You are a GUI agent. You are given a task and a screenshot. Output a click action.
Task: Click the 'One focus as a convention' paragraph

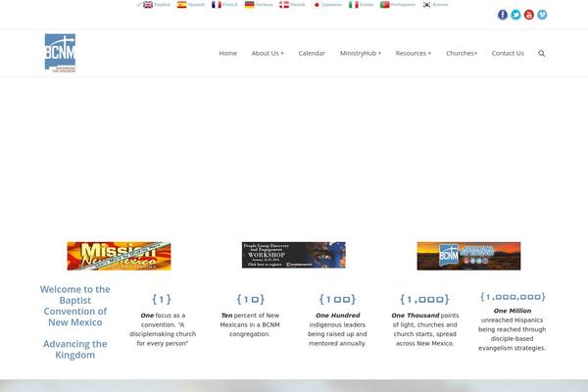coord(163,329)
